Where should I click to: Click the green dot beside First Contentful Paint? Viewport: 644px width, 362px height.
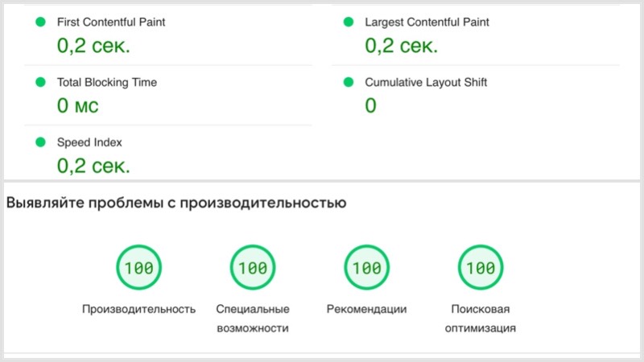tap(40, 23)
